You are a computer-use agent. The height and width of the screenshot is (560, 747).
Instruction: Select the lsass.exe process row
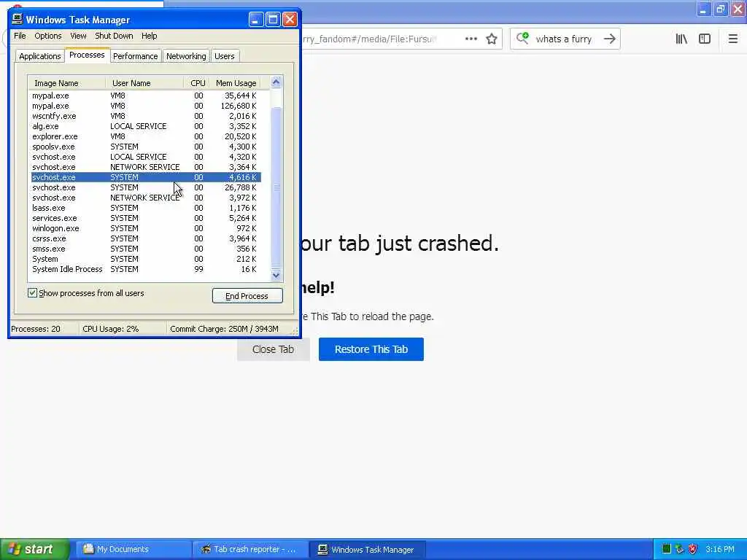(145, 208)
